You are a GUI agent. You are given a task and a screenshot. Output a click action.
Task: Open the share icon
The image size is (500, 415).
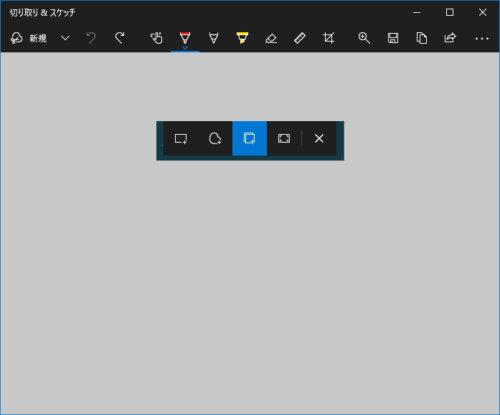450,38
